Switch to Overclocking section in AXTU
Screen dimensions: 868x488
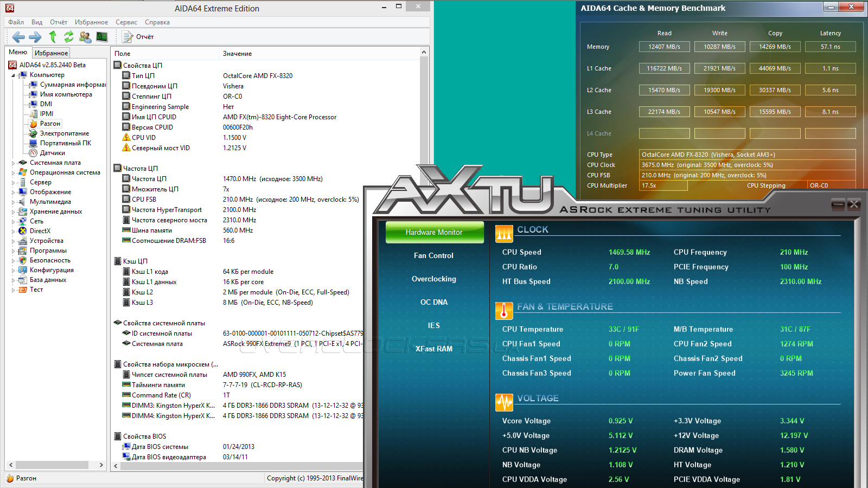pos(434,279)
